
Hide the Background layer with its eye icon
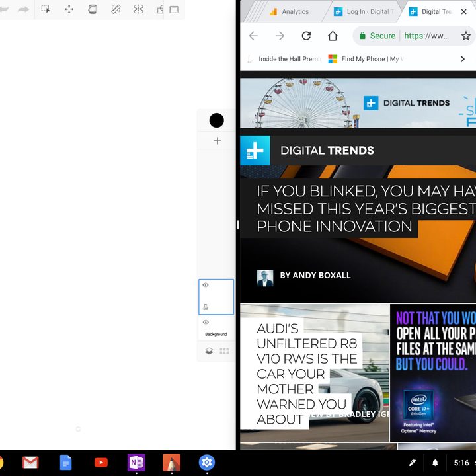206,322
